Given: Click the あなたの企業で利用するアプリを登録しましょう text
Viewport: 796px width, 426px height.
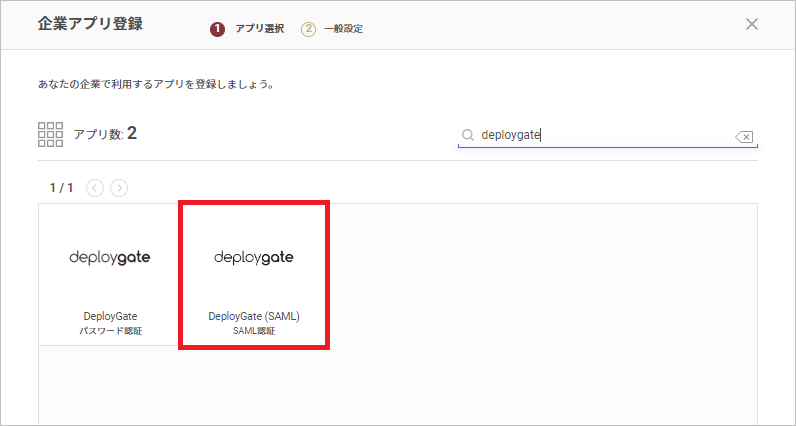Looking at the screenshot, I should tap(156, 84).
